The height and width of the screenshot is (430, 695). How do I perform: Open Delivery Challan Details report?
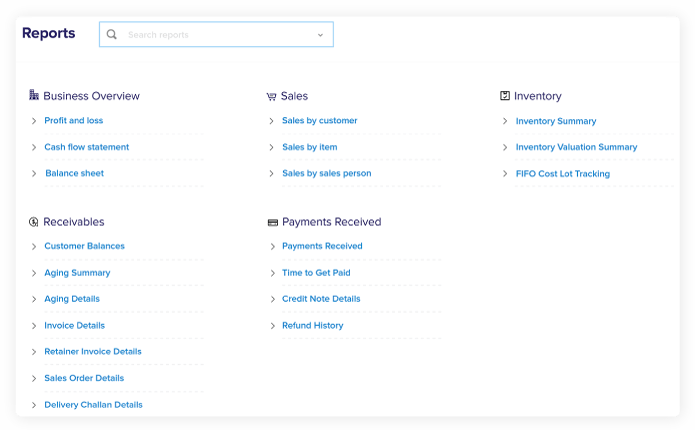94,405
